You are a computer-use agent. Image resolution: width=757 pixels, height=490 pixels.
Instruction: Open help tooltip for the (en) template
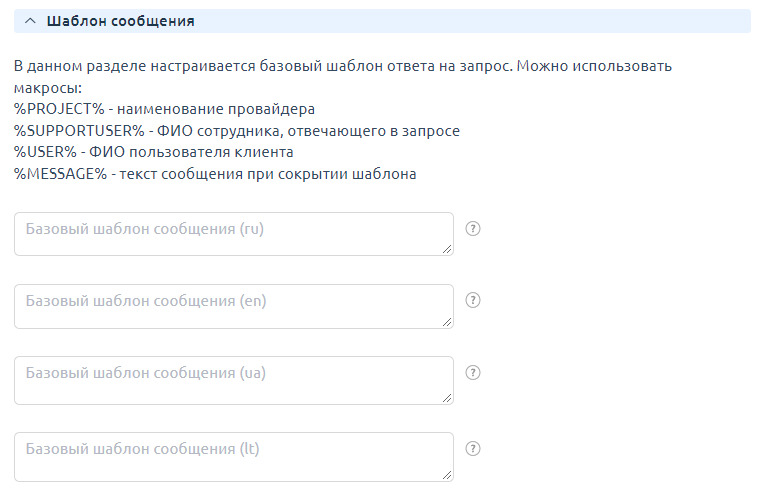pos(474,300)
